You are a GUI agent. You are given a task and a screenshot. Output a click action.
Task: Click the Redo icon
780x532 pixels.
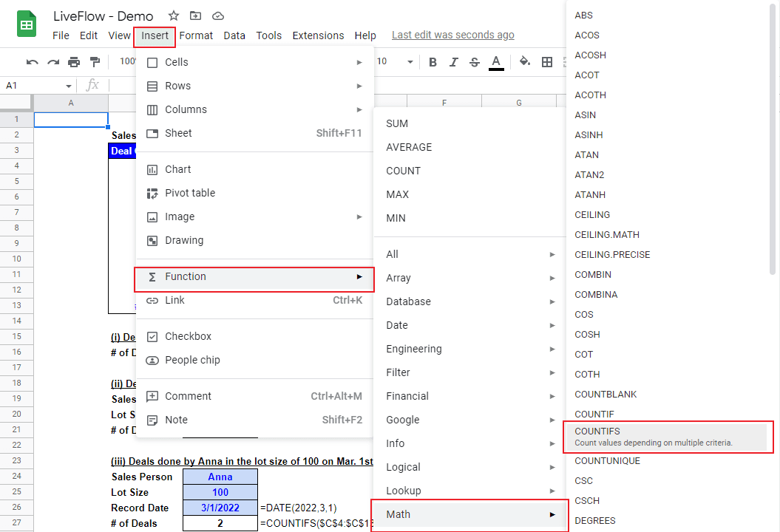click(54, 62)
